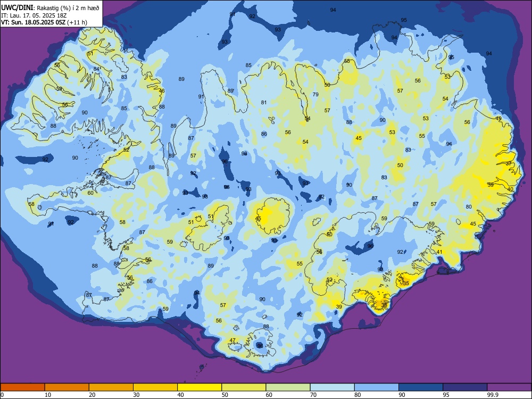The image size is (532, 399).
Task: Click the 50–60 pale yellow legend segment
Action: point(244,387)
